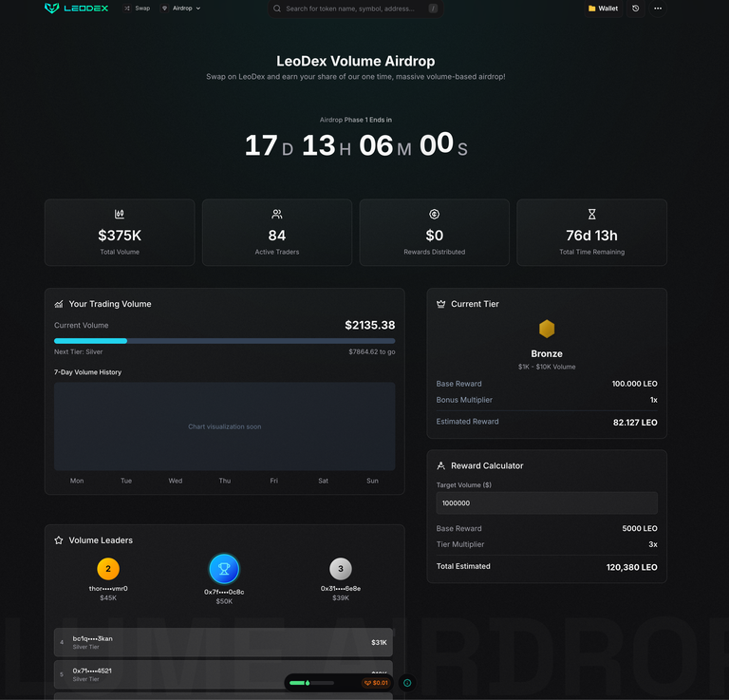Image resolution: width=729 pixels, height=700 pixels.
Task: Click the Your Trading Volume chart icon
Action: click(x=59, y=304)
